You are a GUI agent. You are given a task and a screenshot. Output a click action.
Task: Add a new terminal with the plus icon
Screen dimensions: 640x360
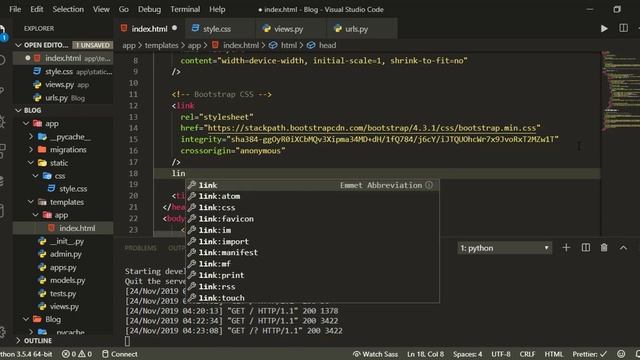(x=566, y=248)
